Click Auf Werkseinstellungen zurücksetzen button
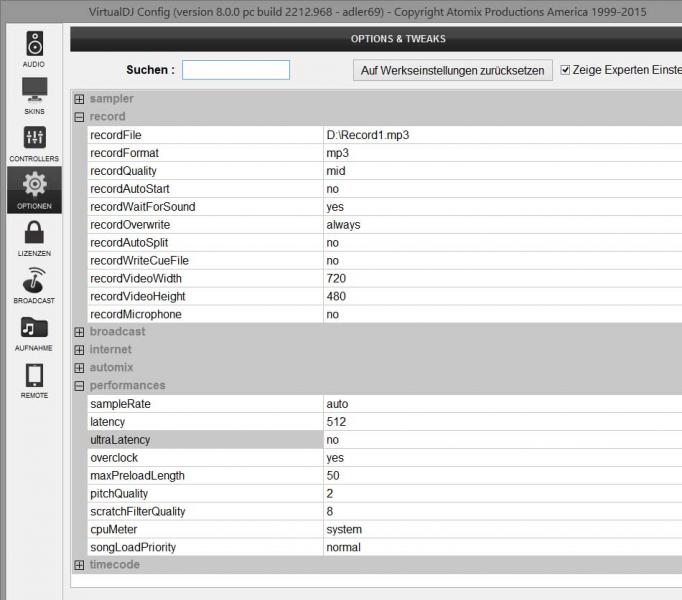 coord(453,70)
